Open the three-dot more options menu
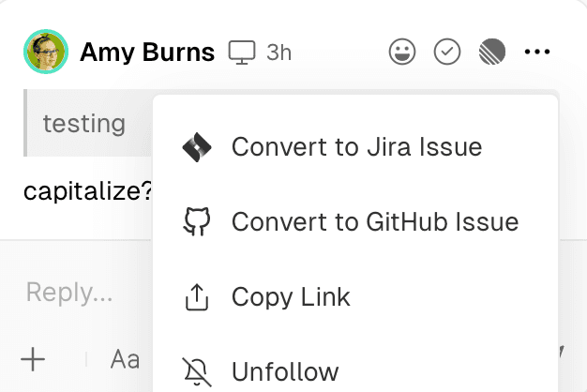The image size is (587, 392). pos(537,52)
